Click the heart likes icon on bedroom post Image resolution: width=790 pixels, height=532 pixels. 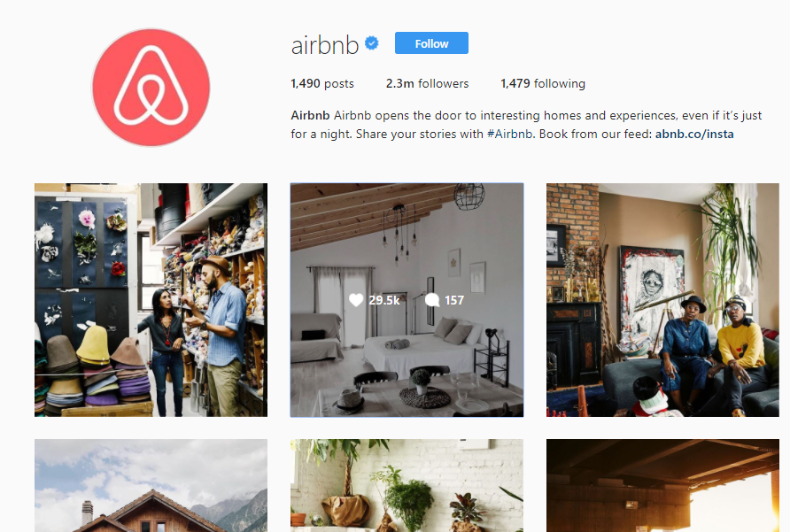coord(356,300)
